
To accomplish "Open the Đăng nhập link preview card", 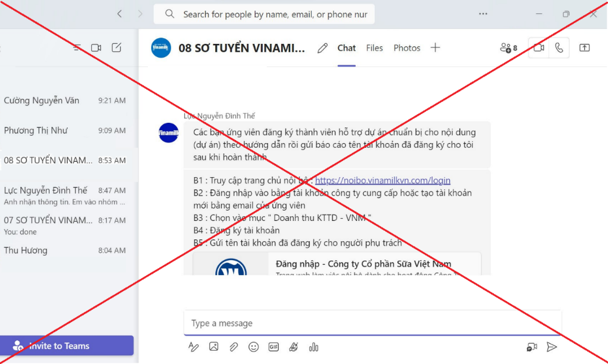I will coord(337,264).
